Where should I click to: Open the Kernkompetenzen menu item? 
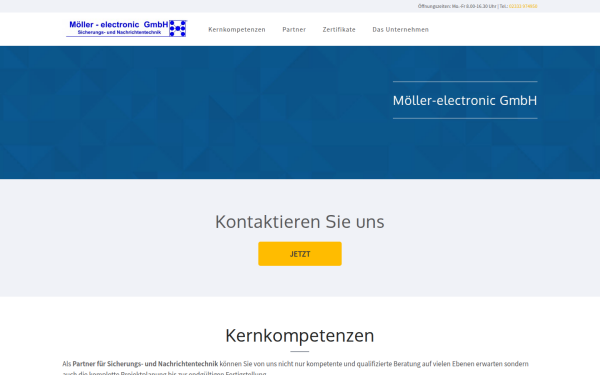(237, 29)
